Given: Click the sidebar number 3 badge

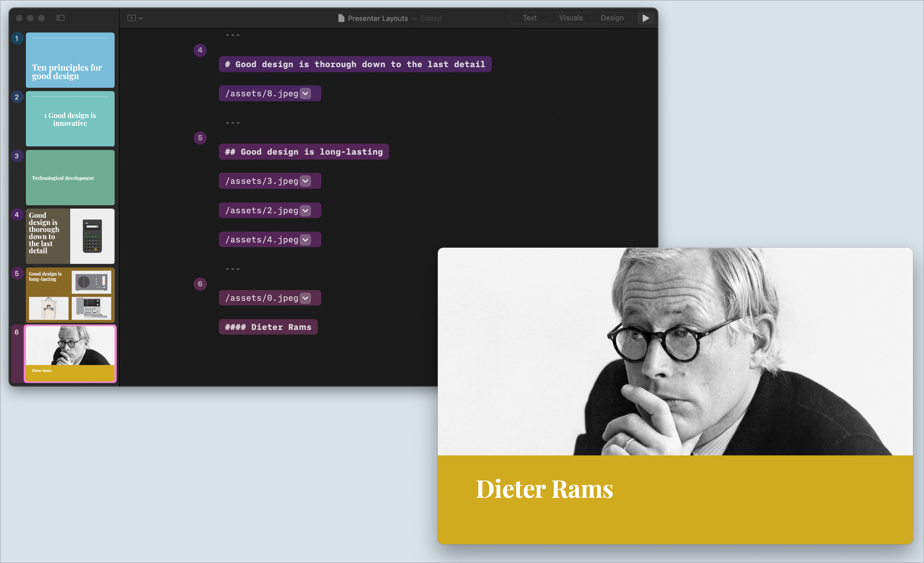Looking at the screenshot, I should pyautogui.click(x=17, y=156).
